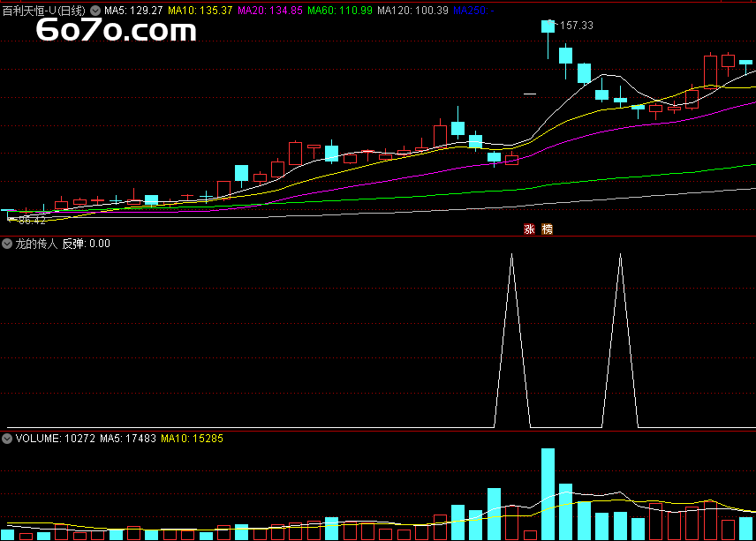Click the 榜 marker icon
The image size is (756, 541).
pos(548,229)
